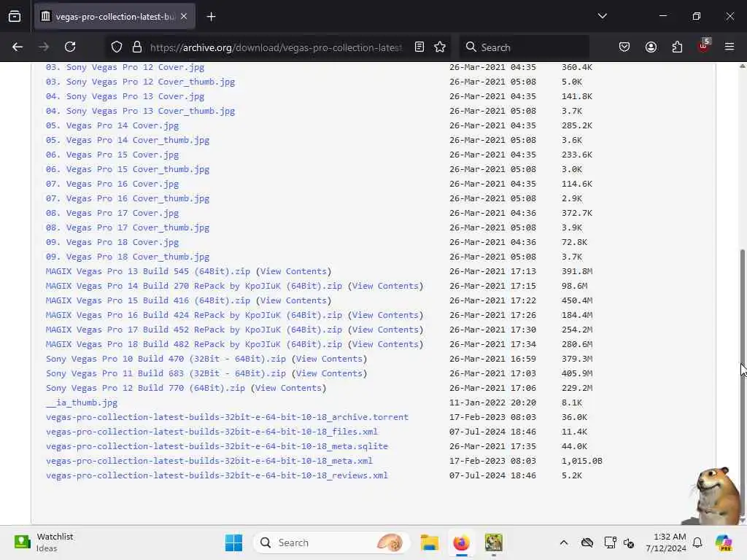Download MAGIX Vegas Pro 13 Build 545 zip
Screen dimensions: 747x560
147,271
